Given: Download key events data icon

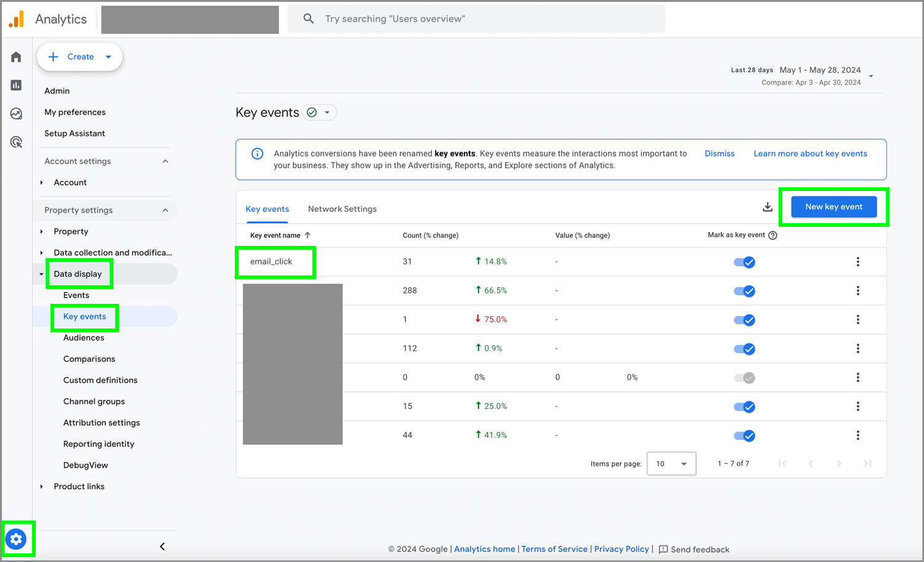Looking at the screenshot, I should [768, 207].
